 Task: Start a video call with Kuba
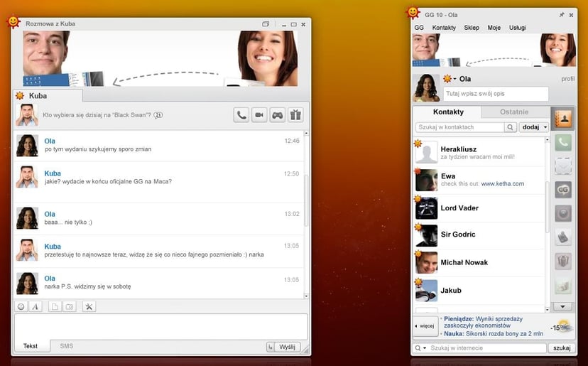pyautogui.click(x=259, y=115)
